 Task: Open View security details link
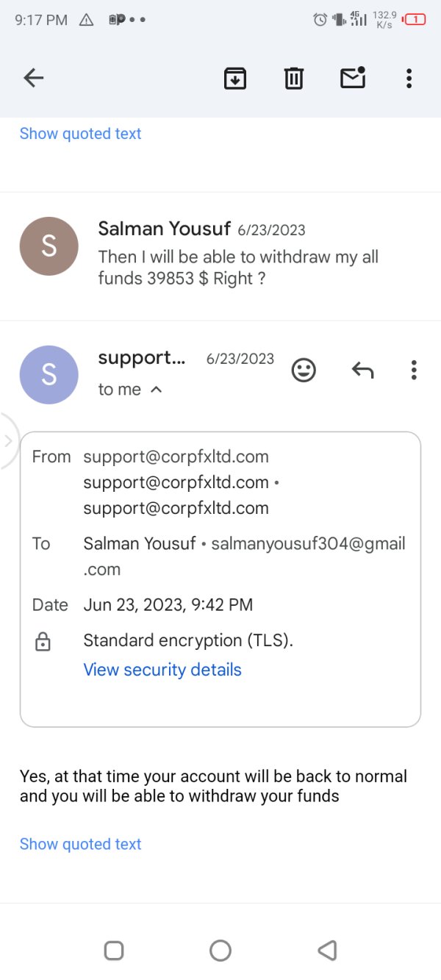pyautogui.click(x=162, y=670)
